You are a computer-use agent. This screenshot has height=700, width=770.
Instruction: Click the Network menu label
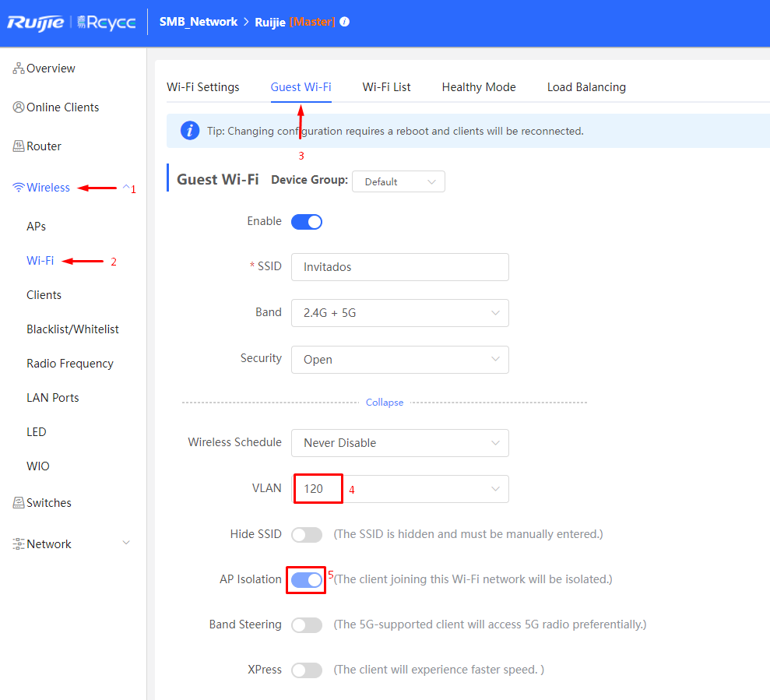48,543
